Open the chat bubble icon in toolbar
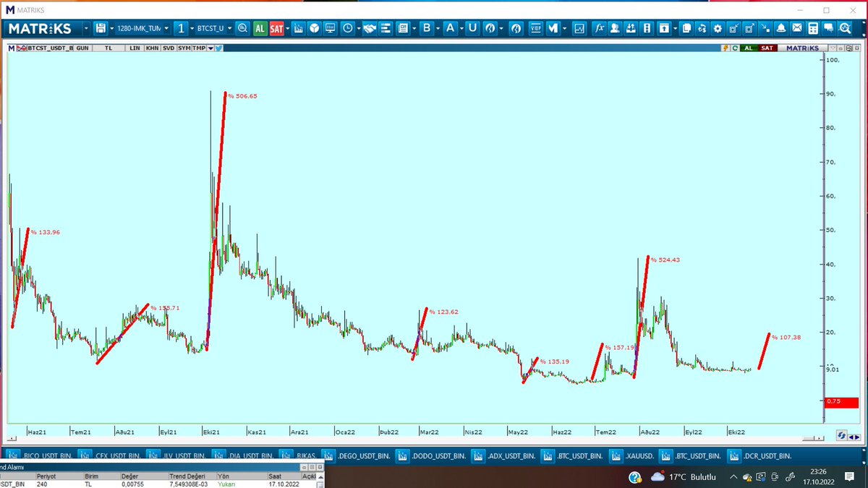This screenshot has height=488, width=868. (x=828, y=28)
